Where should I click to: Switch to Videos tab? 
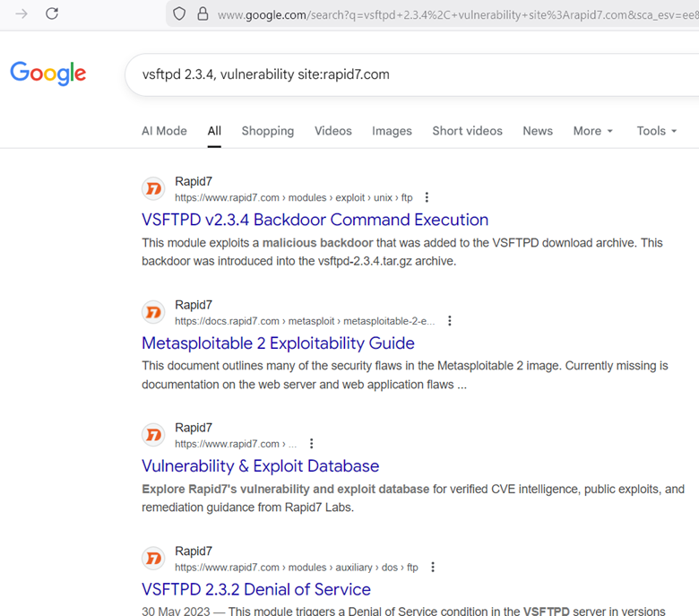click(x=333, y=131)
